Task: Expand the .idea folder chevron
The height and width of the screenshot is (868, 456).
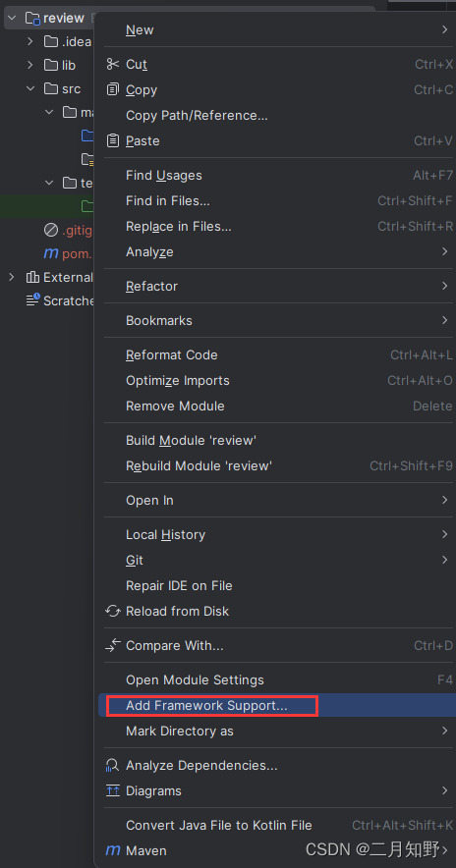Action: click(x=30, y=41)
